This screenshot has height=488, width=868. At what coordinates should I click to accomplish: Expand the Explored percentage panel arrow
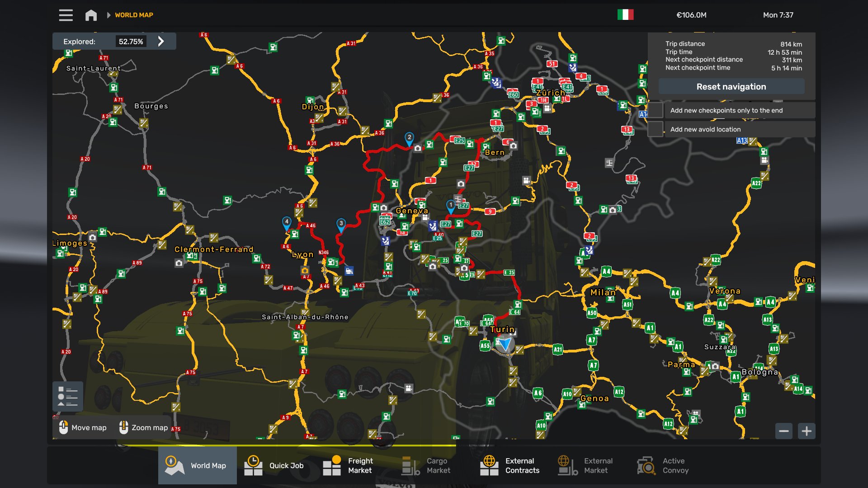coord(161,41)
